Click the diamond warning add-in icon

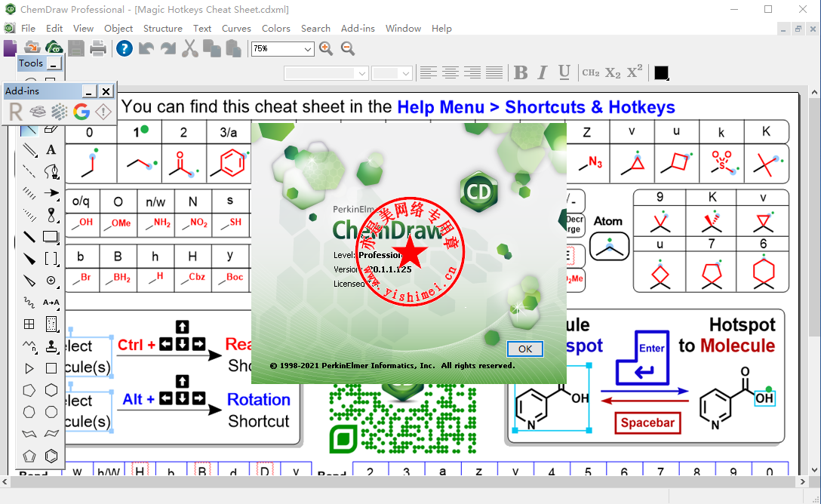(103, 112)
